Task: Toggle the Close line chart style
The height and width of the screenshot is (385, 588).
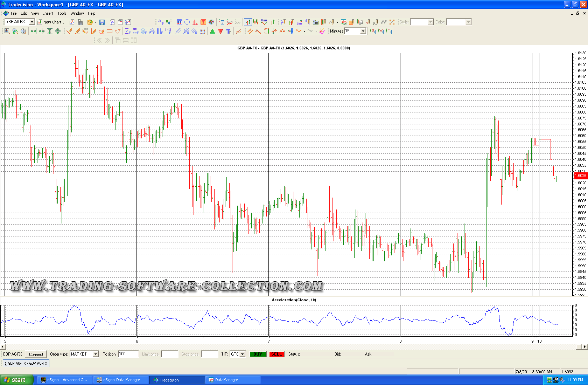Action: [264, 22]
